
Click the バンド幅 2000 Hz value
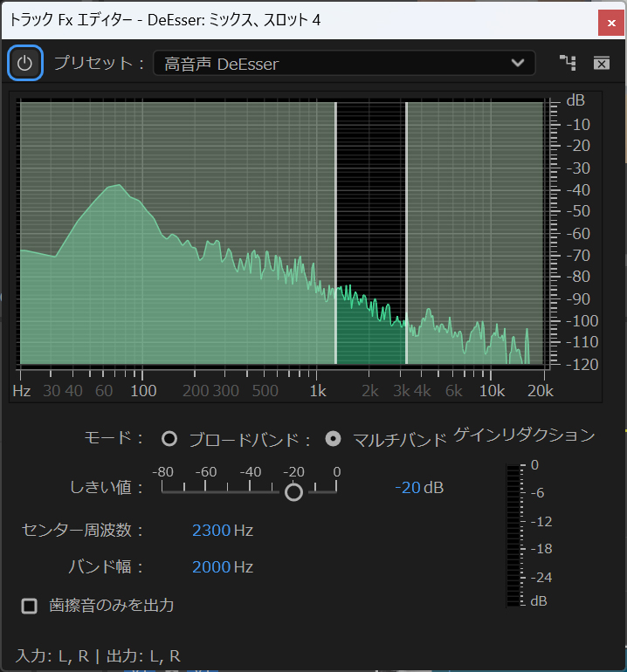(211, 567)
